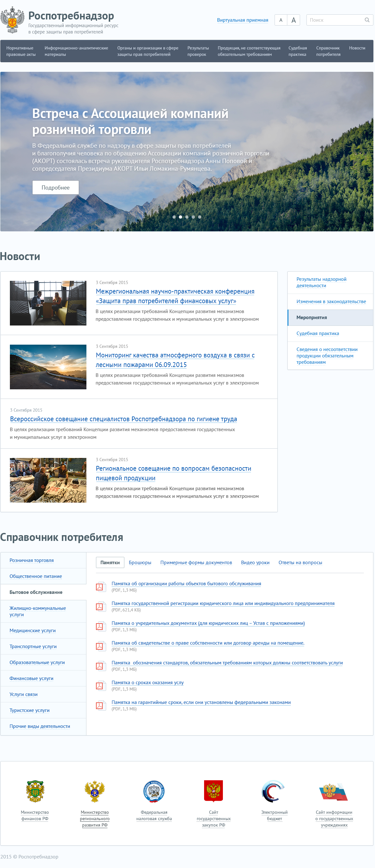The image size is (375, 868).
Task: Select the small font size 'A' button
Action: tap(281, 20)
